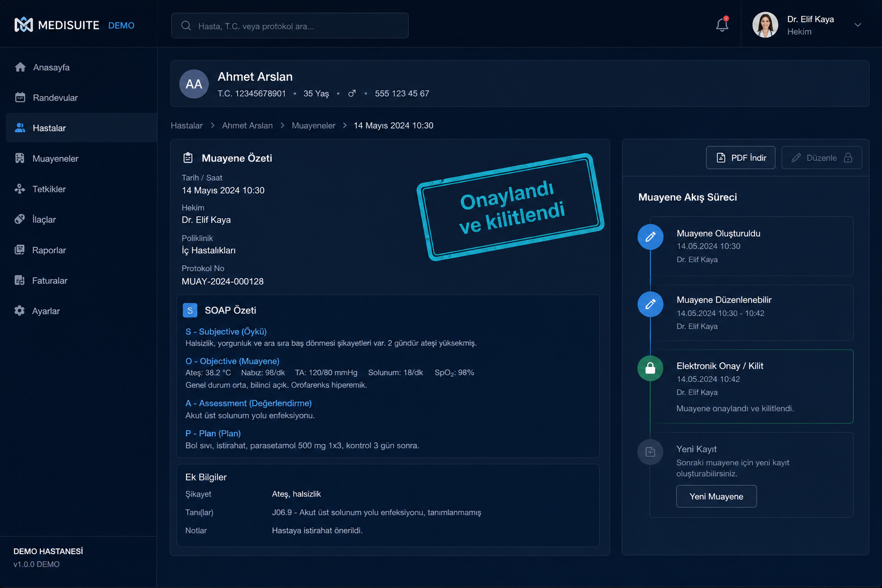Open Hastalar in the sidebar
The image size is (882, 588).
pyautogui.click(x=82, y=128)
